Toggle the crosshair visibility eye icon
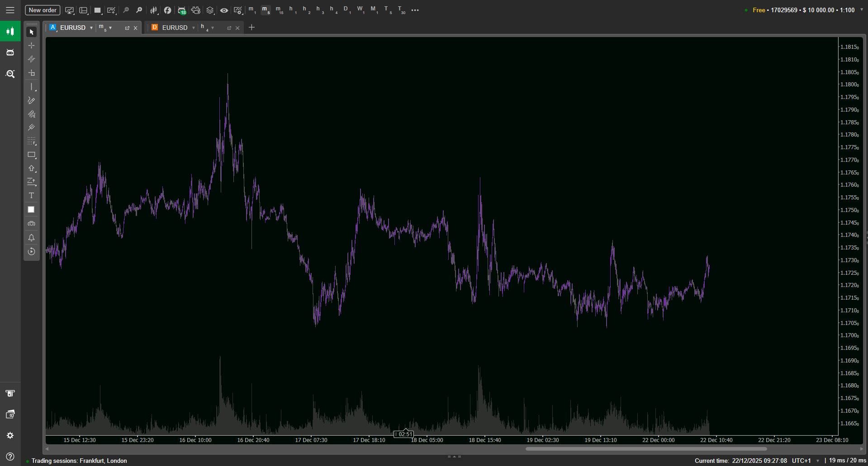This screenshot has width=868, height=466. (x=224, y=10)
